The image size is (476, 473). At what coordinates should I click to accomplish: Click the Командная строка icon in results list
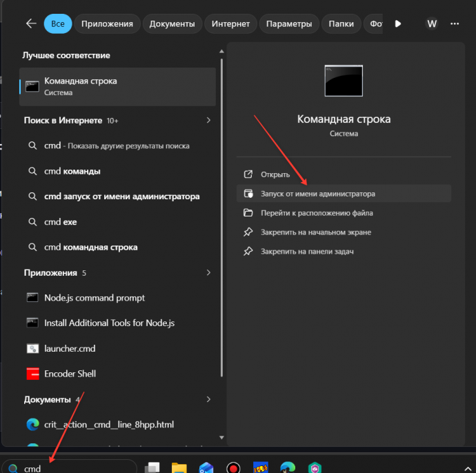coord(32,87)
